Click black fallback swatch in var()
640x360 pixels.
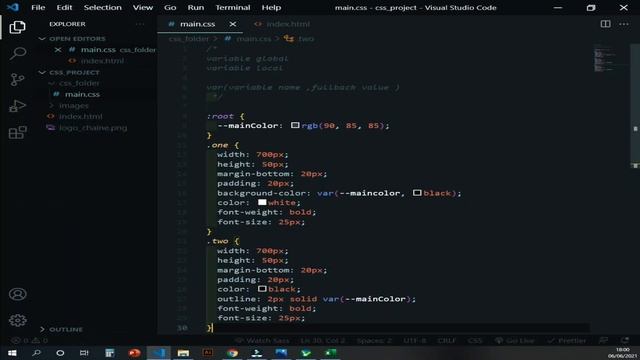pyautogui.click(x=417, y=193)
